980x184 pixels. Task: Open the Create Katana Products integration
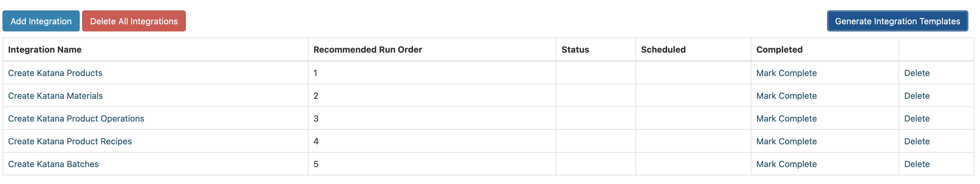tap(56, 73)
